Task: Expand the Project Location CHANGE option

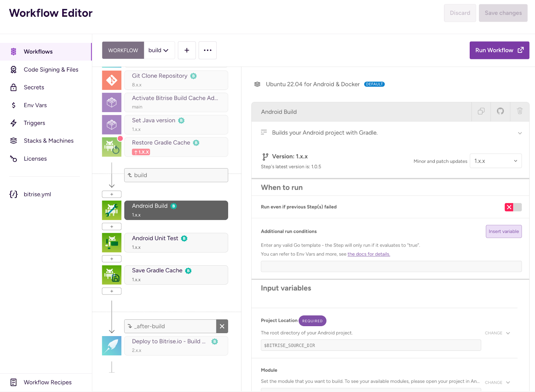Action: [x=498, y=333]
